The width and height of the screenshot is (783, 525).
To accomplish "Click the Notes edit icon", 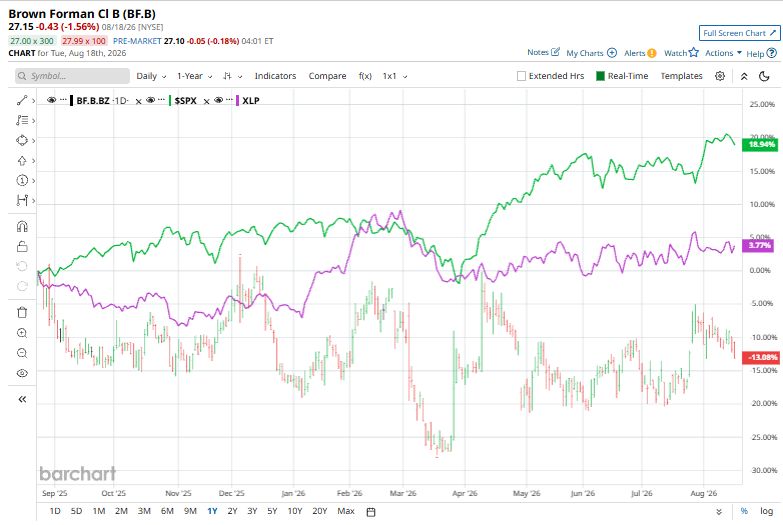I will [x=555, y=52].
